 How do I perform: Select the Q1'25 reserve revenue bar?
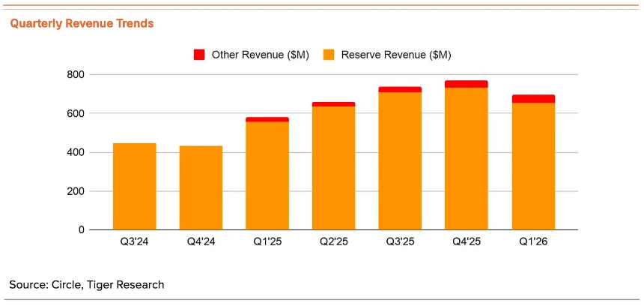(x=267, y=175)
